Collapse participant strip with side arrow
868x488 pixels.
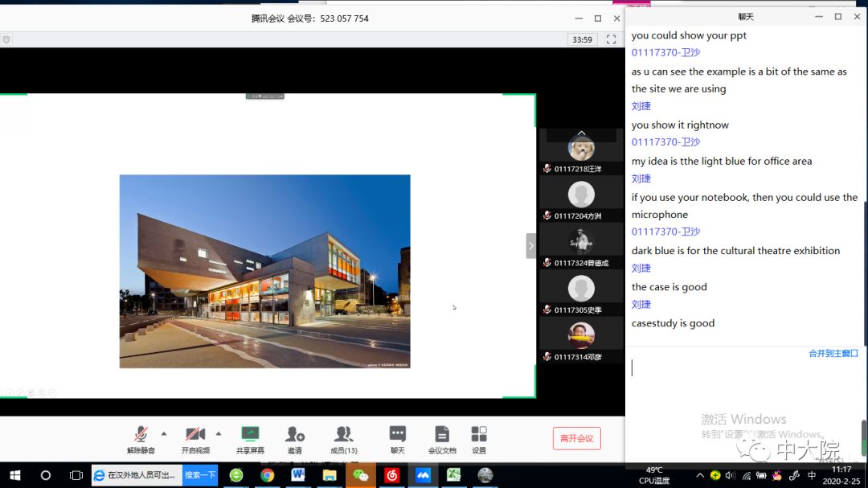click(530, 245)
